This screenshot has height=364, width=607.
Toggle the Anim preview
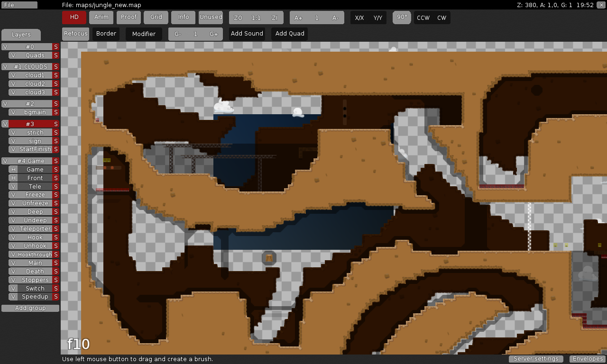pyautogui.click(x=101, y=17)
